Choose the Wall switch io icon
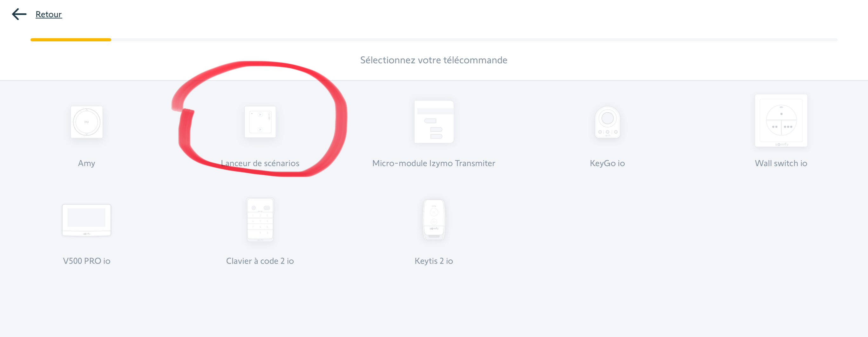Image resolution: width=868 pixels, height=337 pixels. click(781, 120)
